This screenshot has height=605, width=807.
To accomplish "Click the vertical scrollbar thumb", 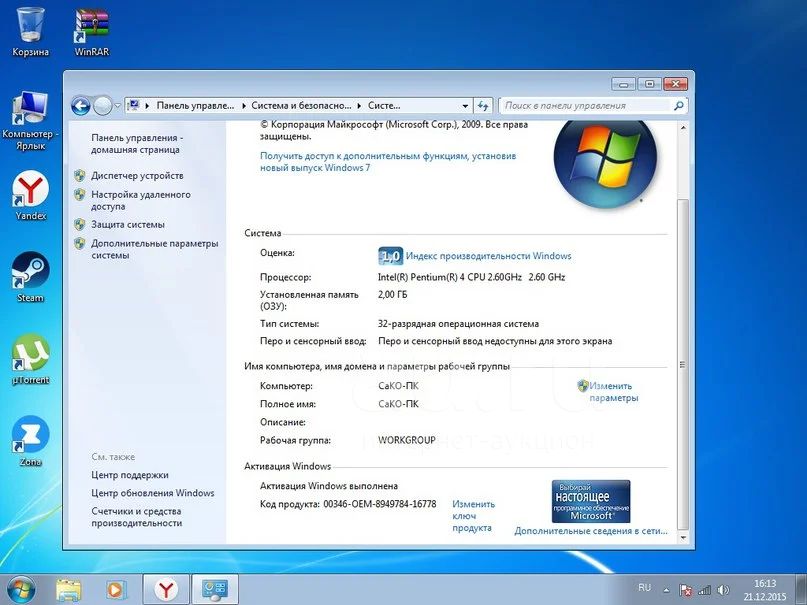I will (683, 364).
